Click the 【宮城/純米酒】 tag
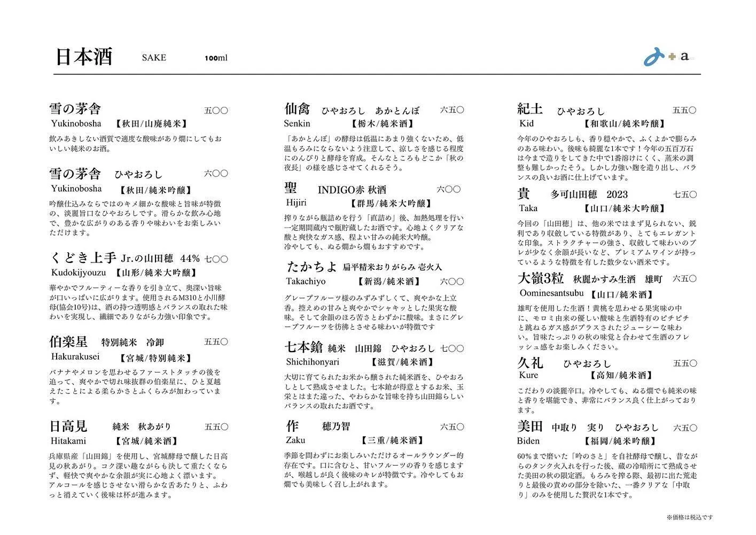The width and height of the screenshot is (756, 535). pyautogui.click(x=147, y=441)
